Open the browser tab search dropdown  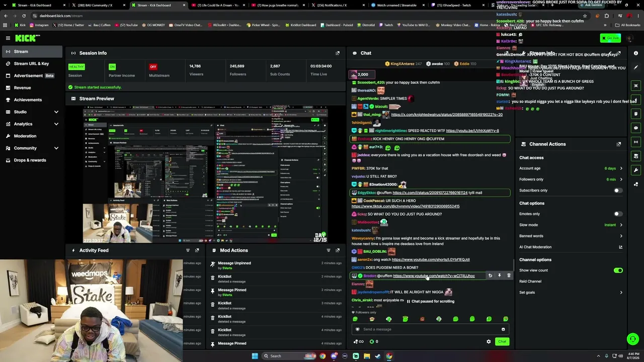(5, 5)
